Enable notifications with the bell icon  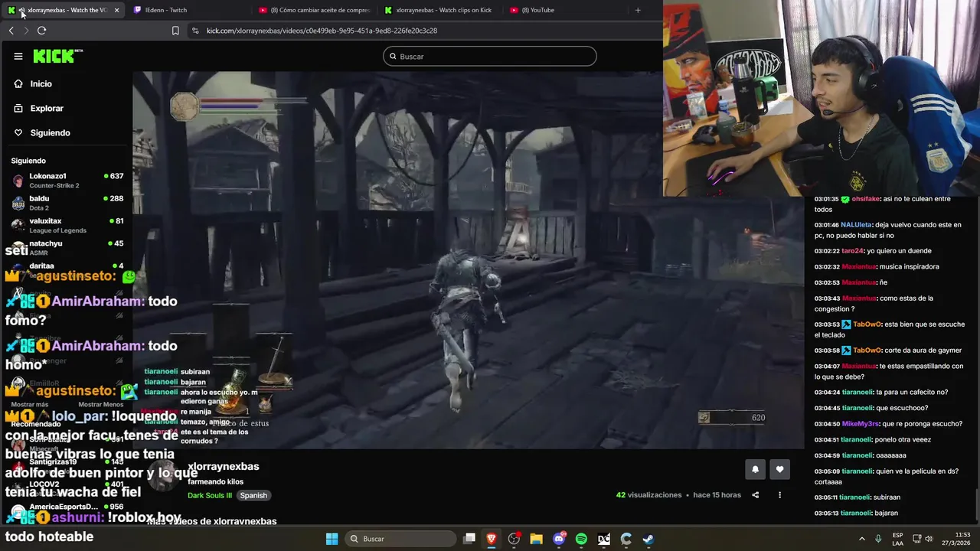tap(755, 469)
